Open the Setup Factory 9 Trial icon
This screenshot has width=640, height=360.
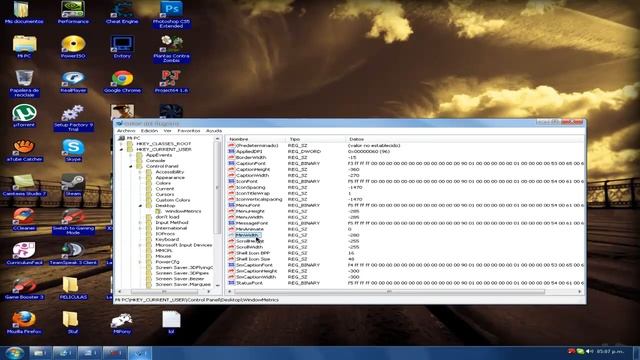click(x=73, y=117)
